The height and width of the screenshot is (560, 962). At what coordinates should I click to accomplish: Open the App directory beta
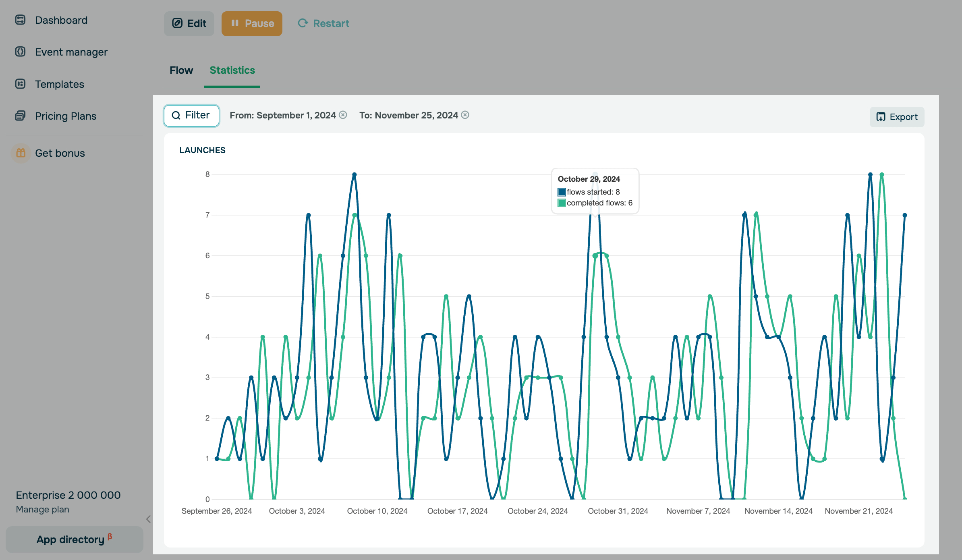74,539
